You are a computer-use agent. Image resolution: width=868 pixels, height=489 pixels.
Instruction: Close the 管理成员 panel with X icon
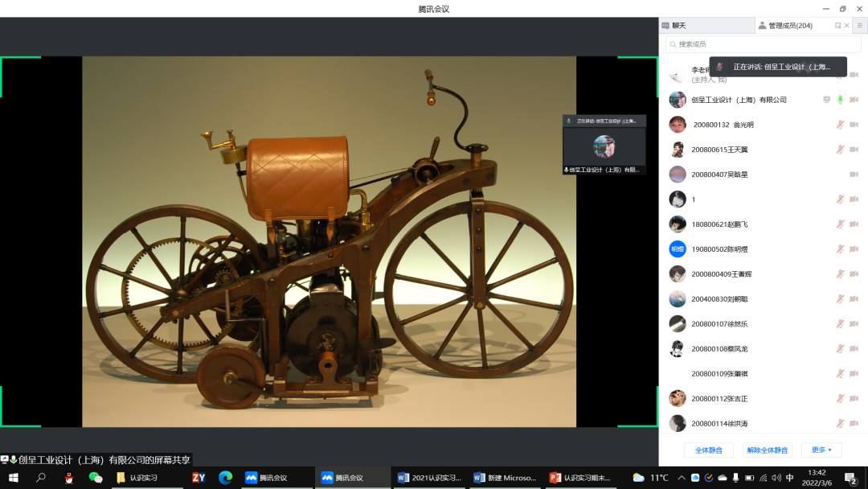pyautogui.click(x=846, y=26)
